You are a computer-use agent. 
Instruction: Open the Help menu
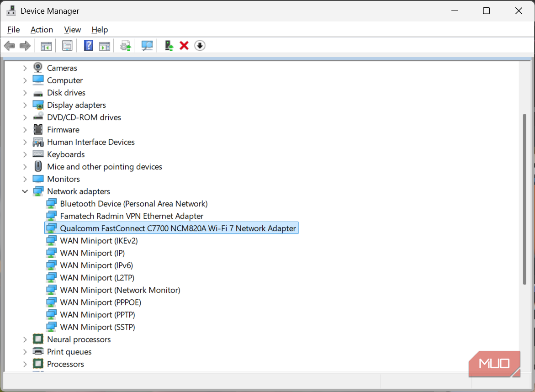click(x=100, y=30)
